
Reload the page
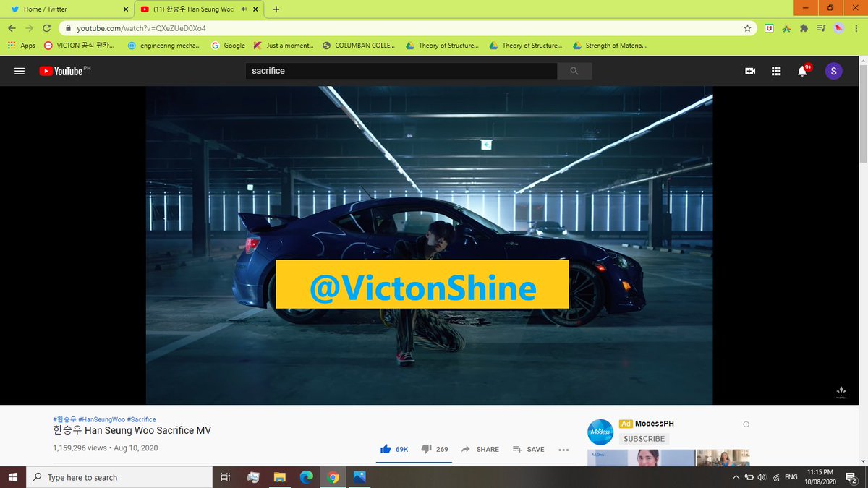47,28
